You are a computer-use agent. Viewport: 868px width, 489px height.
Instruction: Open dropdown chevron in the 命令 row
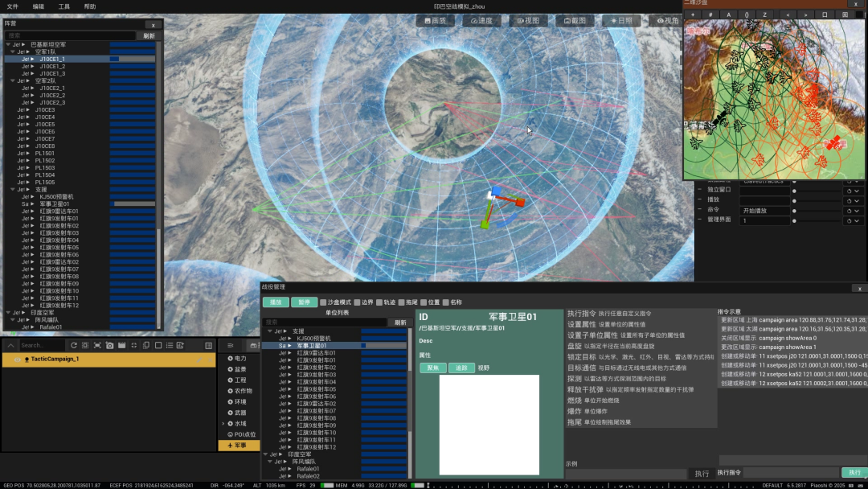[857, 211]
